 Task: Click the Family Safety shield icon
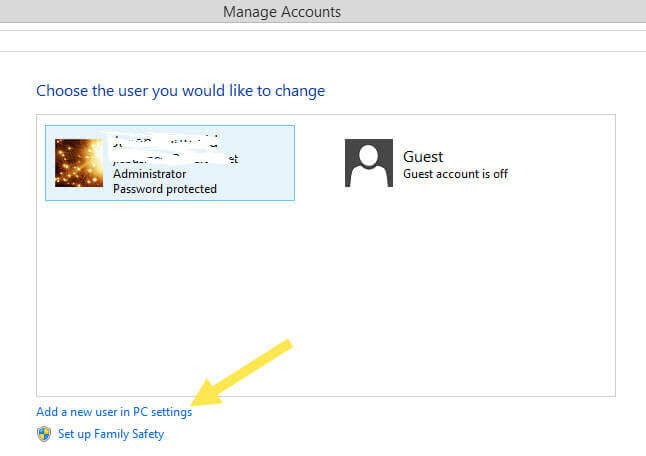[44, 434]
